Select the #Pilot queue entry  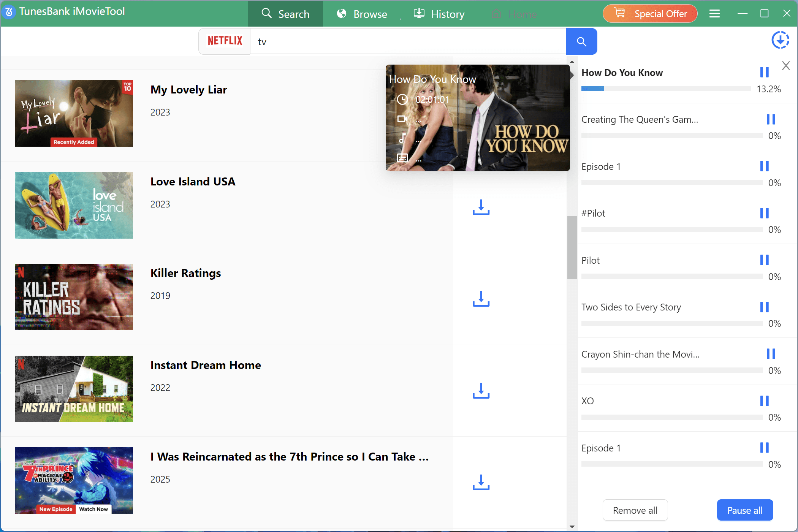pyautogui.click(x=593, y=213)
